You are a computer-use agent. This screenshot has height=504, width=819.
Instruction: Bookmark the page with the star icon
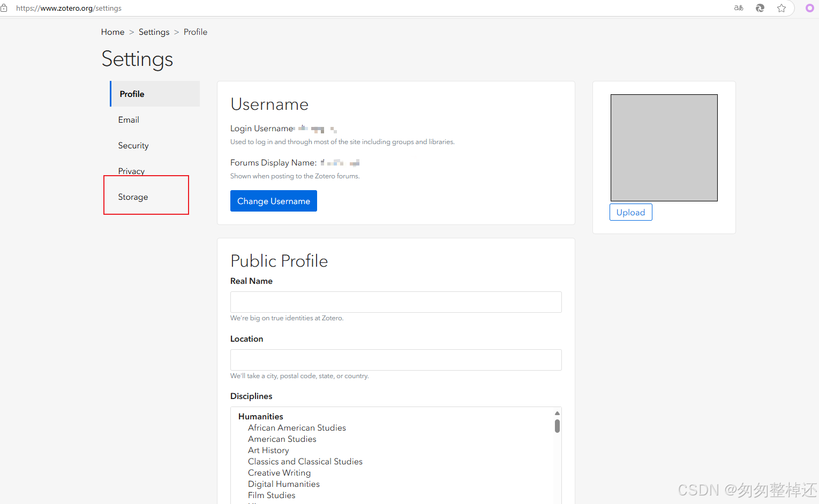[782, 8]
